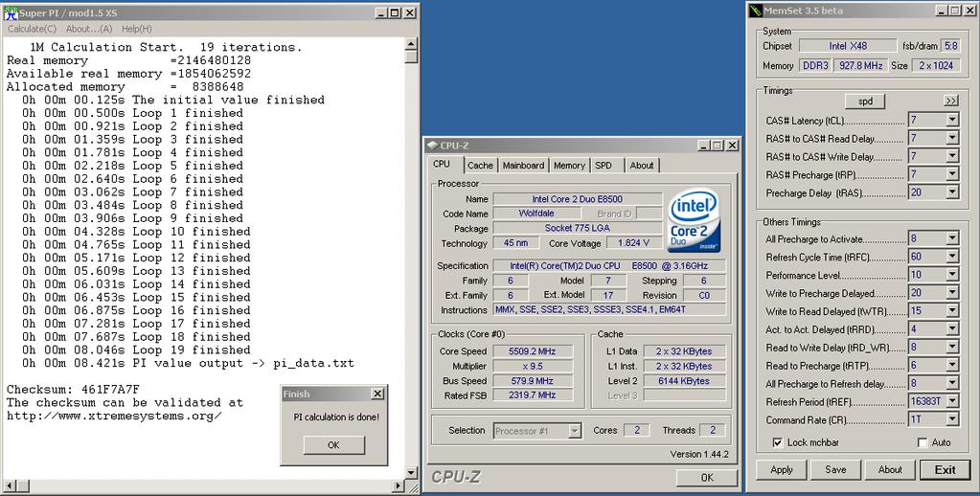The image size is (980, 496).
Task: Click the Multiplier x 9.5 value
Action: (x=533, y=366)
